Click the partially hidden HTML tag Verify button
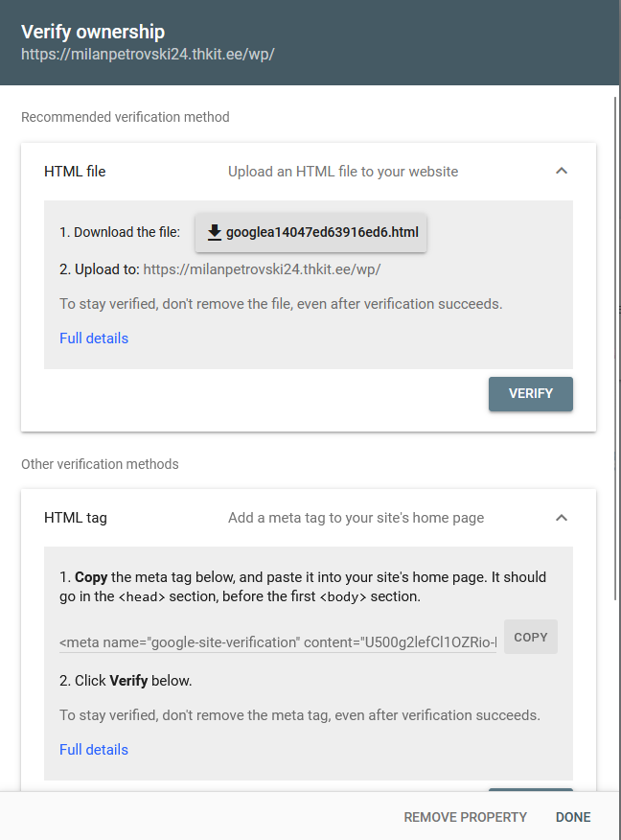This screenshot has height=840, width=621. (x=531, y=790)
